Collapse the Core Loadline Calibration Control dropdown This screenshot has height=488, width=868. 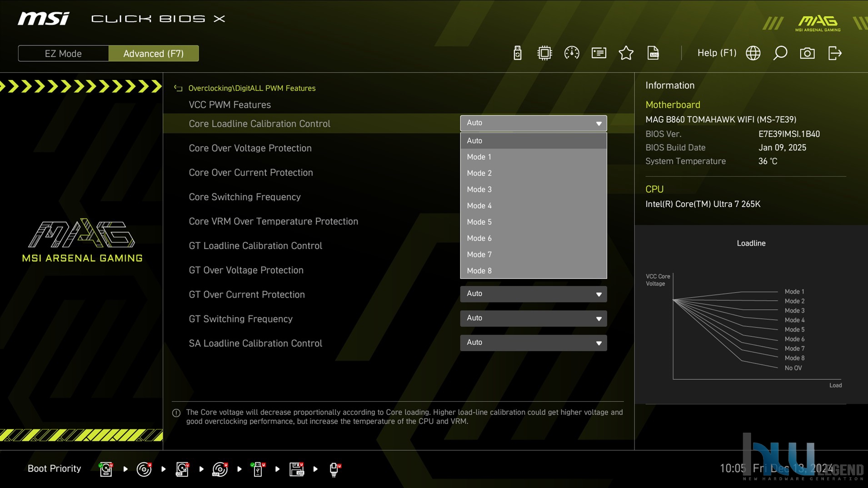[x=534, y=123]
